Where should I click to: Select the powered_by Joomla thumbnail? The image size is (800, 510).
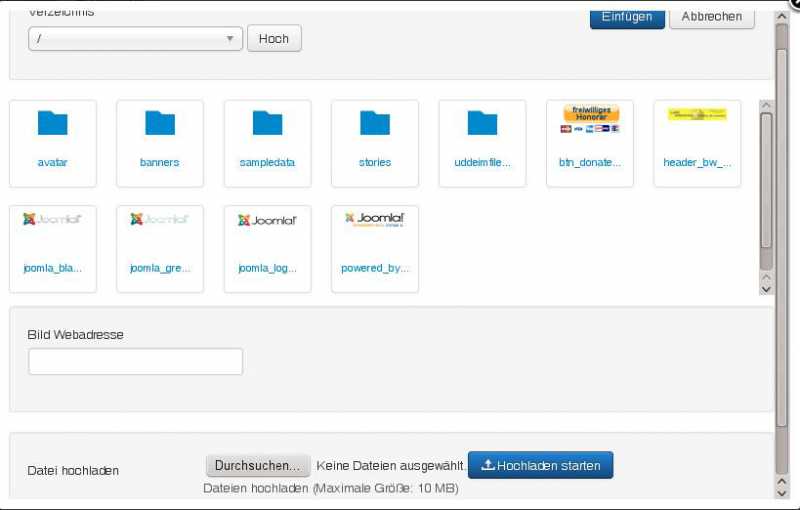375,221
